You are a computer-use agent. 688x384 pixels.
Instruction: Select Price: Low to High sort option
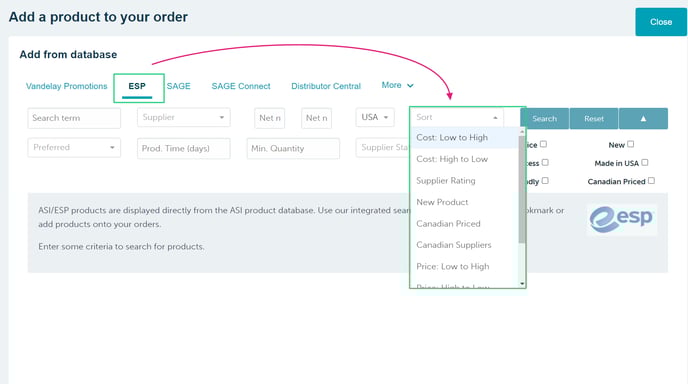point(464,266)
